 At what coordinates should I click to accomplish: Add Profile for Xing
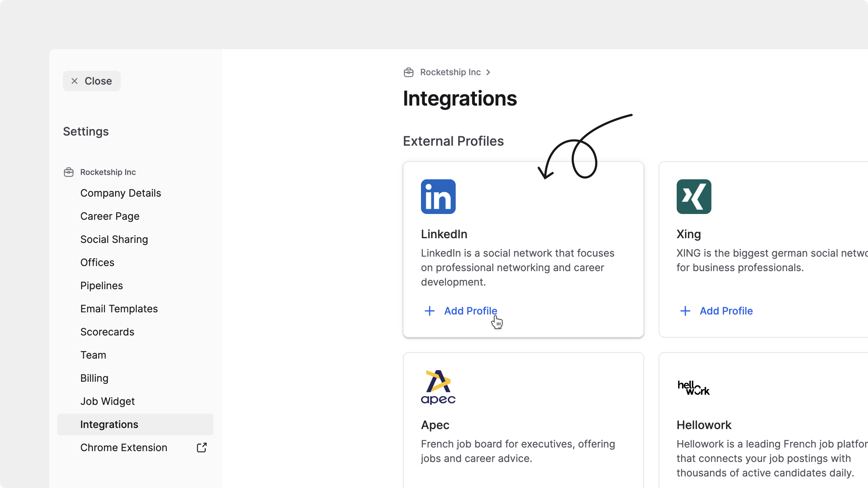point(726,311)
